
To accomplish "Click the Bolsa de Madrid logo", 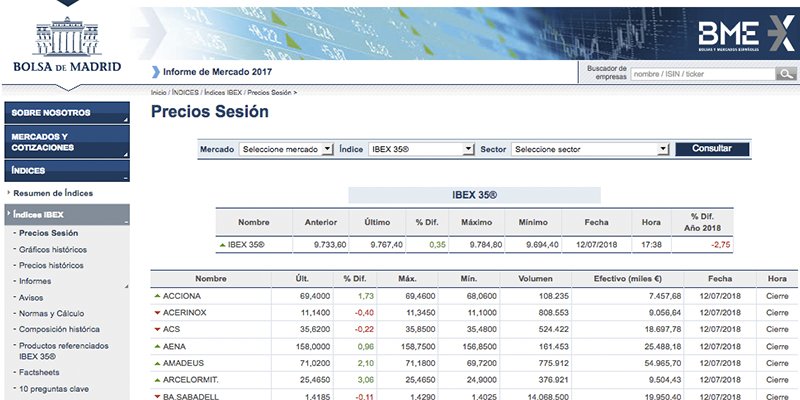I will (67, 44).
